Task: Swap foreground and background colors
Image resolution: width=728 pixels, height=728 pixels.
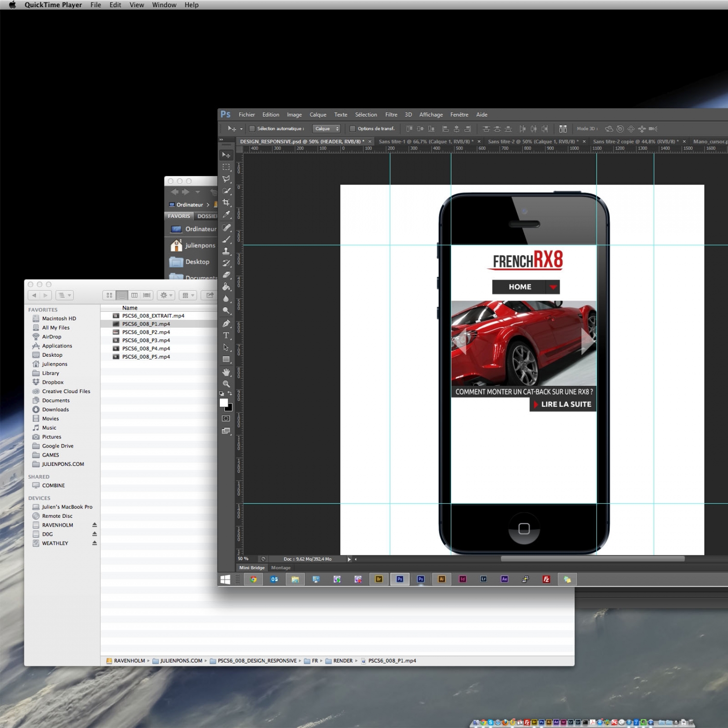Action: (230, 393)
